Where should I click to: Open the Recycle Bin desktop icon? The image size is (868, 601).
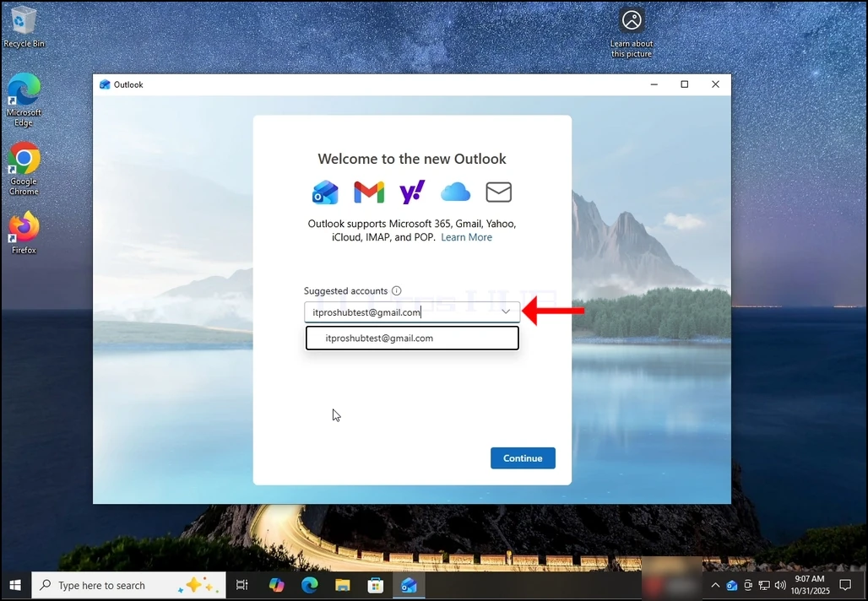click(x=24, y=26)
